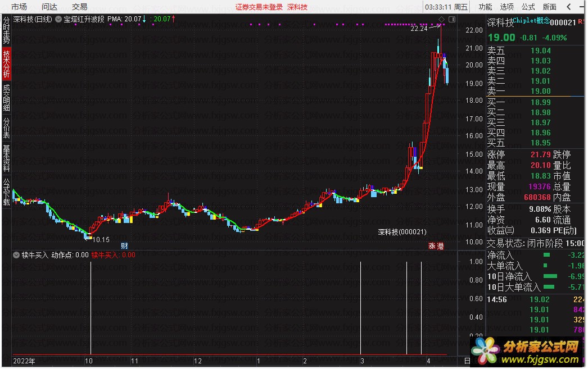Click the 22.24 high price label
The image size is (588, 369).
pyautogui.click(x=419, y=29)
